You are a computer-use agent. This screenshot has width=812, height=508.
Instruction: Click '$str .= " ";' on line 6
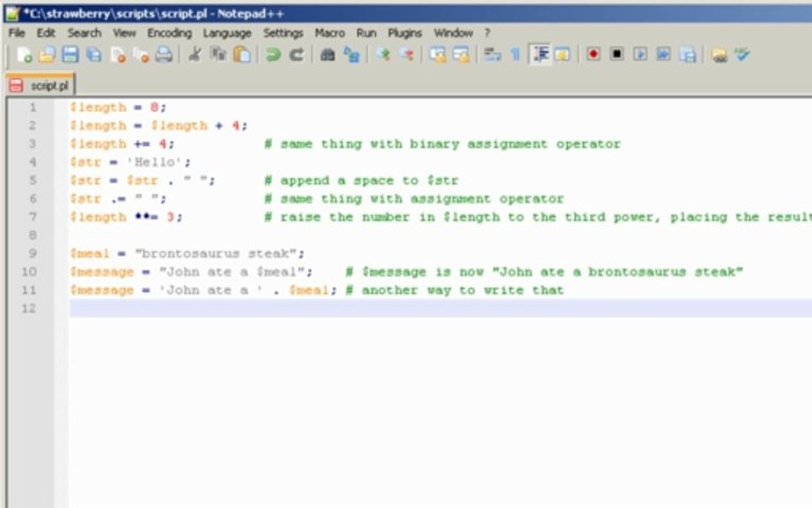(x=118, y=198)
